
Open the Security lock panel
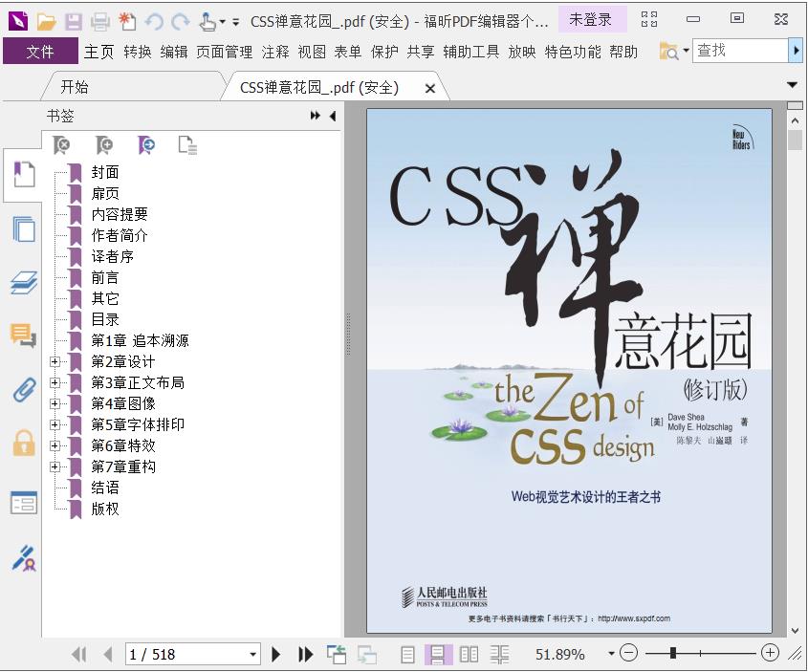point(24,444)
